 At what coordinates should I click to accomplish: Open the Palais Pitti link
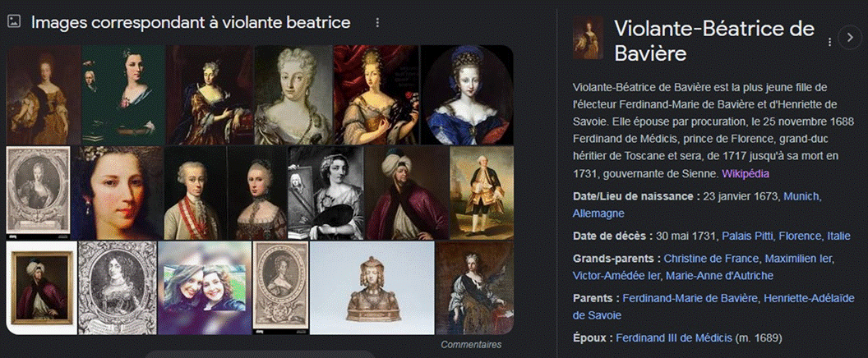[748, 236]
